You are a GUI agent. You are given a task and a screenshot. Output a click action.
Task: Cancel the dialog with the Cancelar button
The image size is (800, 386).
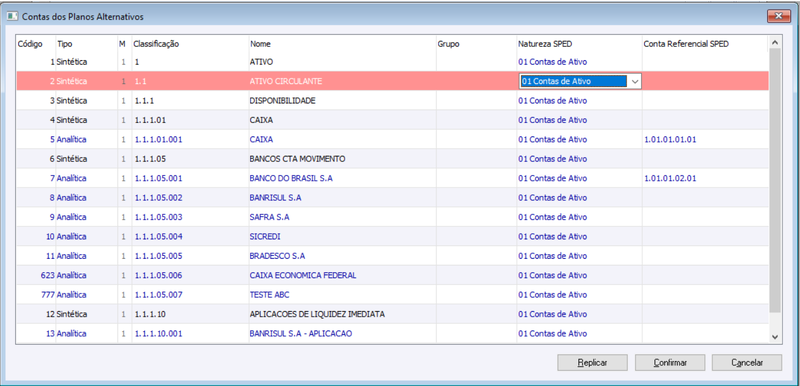pos(747,363)
